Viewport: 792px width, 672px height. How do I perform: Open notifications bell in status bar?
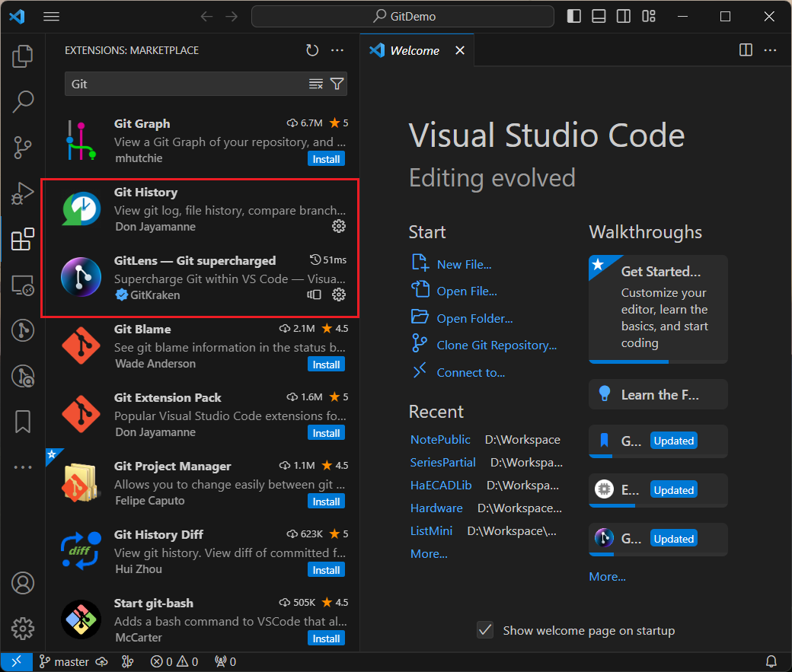point(771,661)
